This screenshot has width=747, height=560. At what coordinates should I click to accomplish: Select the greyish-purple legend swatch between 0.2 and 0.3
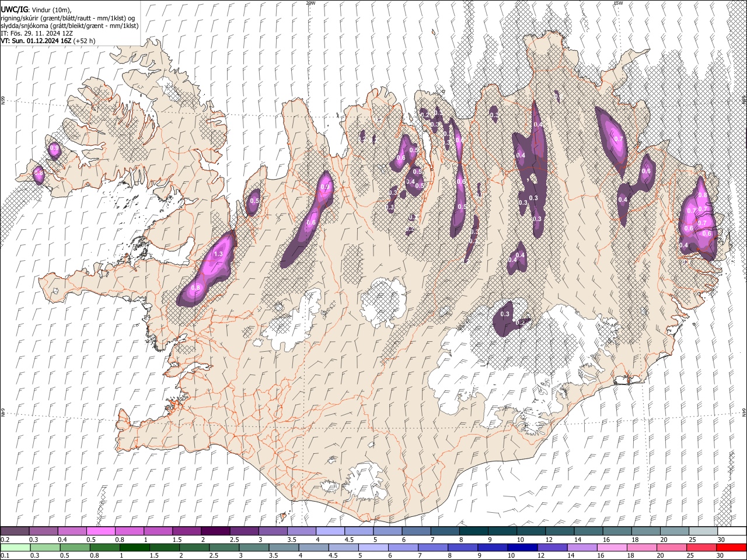(15, 531)
